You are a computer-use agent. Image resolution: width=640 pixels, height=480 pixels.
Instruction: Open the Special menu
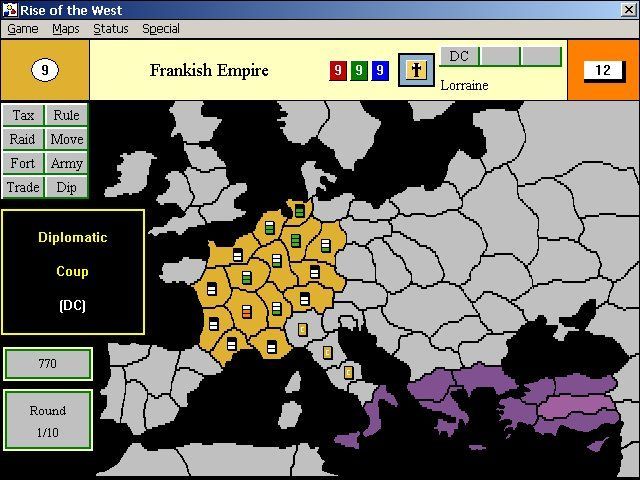(x=161, y=29)
